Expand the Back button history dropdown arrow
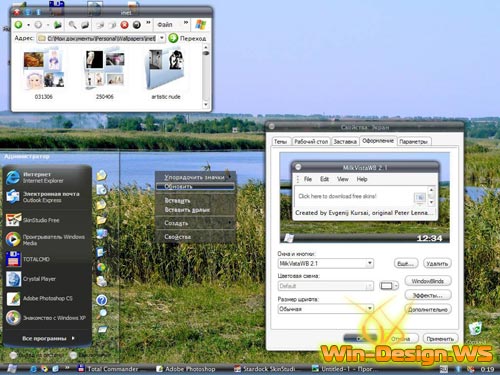The width and height of the screenshot is (500, 375). pyautogui.click(x=29, y=25)
